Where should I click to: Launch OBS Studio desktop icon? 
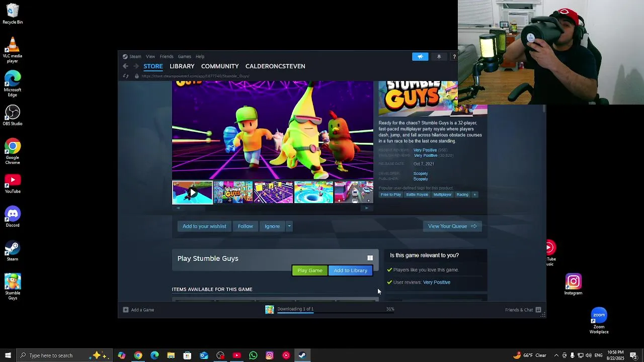[x=13, y=115]
